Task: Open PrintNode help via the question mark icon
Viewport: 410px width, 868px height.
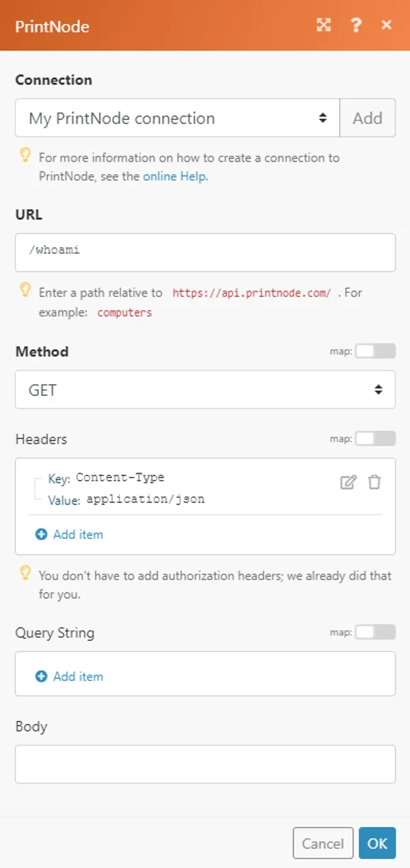Action: [x=356, y=25]
